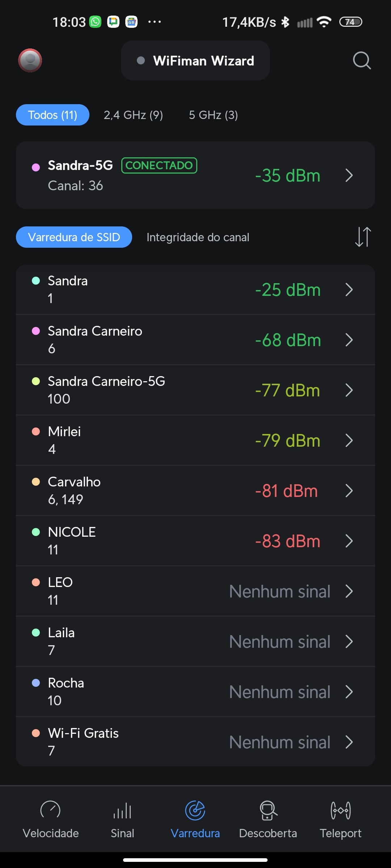
Task: Tap the WhatsApp notification icon in status bar
Action: [x=96, y=22]
